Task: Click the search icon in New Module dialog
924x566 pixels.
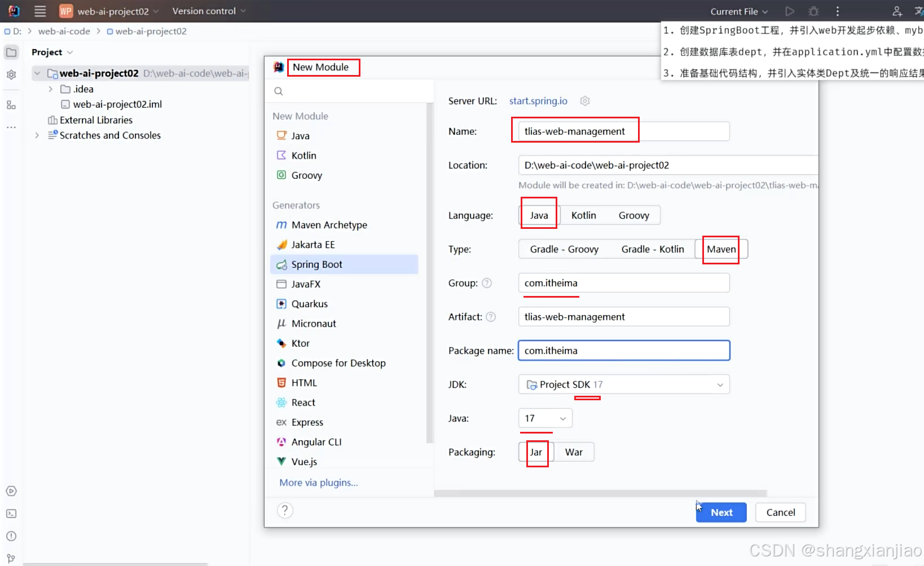Action: (279, 91)
